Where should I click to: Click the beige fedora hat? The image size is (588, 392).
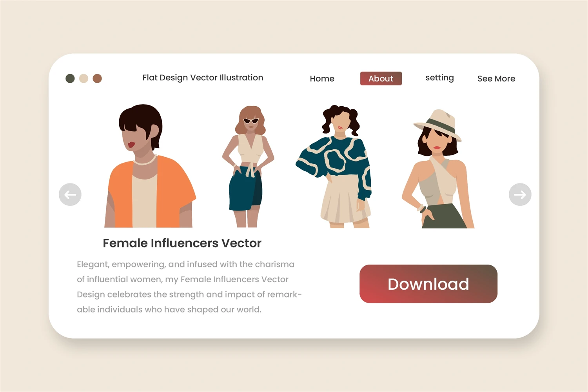[x=437, y=125]
